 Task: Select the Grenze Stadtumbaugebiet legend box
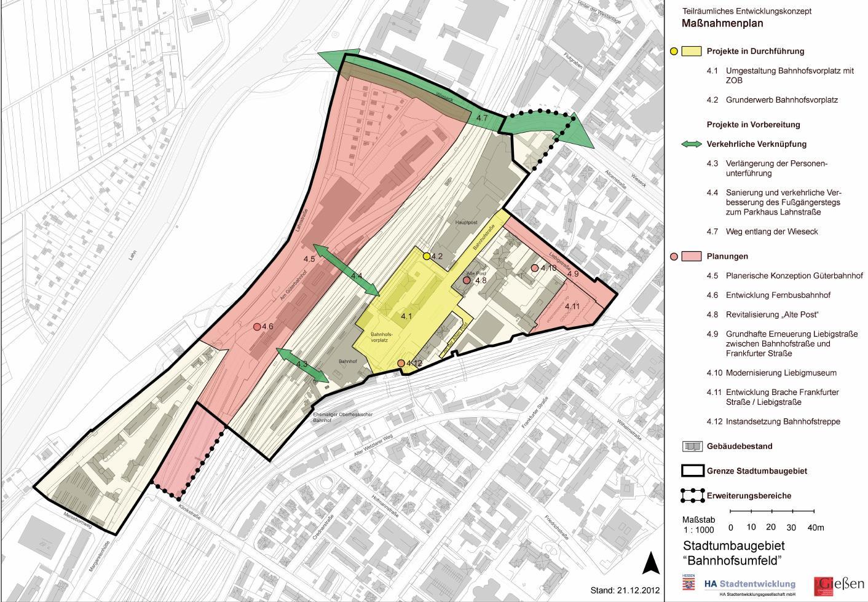coord(693,471)
